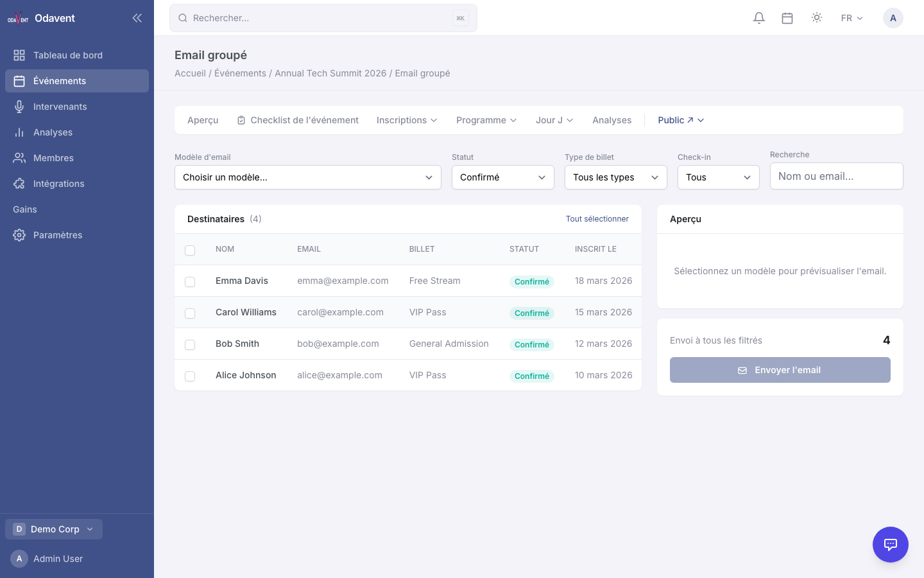Select Événements in the sidebar

pos(77,81)
